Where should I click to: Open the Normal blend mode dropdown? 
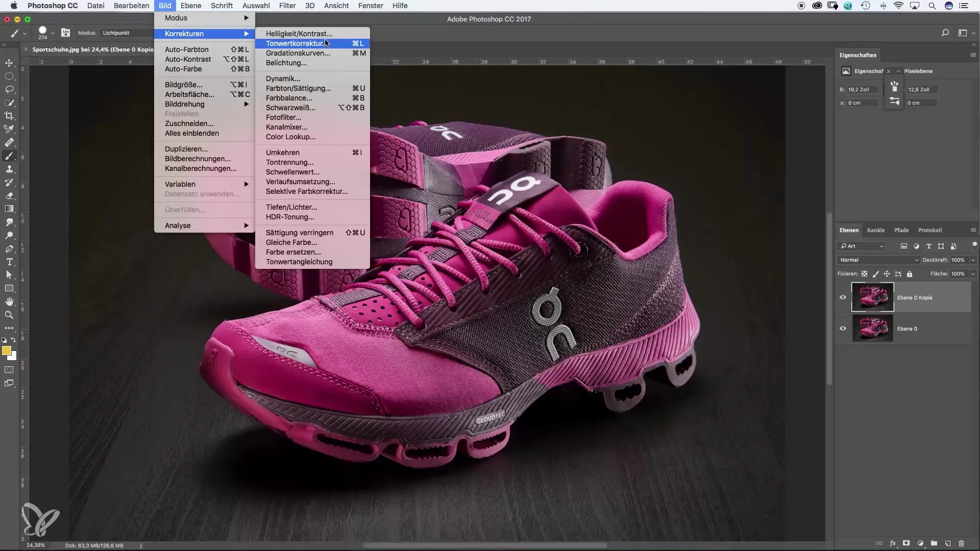click(x=879, y=260)
